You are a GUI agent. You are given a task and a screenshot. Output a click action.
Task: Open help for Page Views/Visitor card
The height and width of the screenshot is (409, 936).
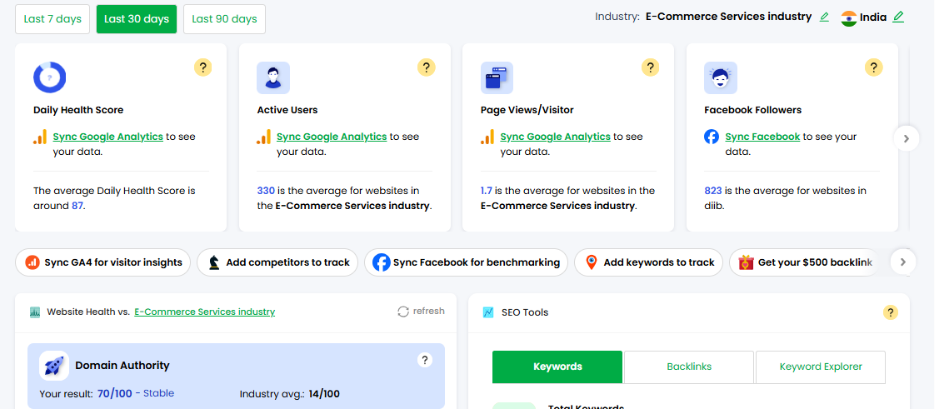(x=650, y=68)
